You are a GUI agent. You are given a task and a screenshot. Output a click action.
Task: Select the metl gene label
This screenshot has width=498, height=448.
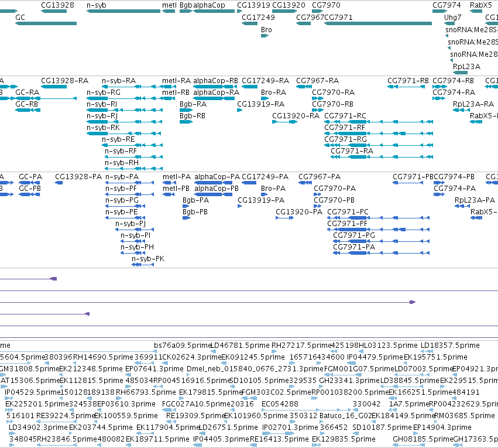click(169, 5)
